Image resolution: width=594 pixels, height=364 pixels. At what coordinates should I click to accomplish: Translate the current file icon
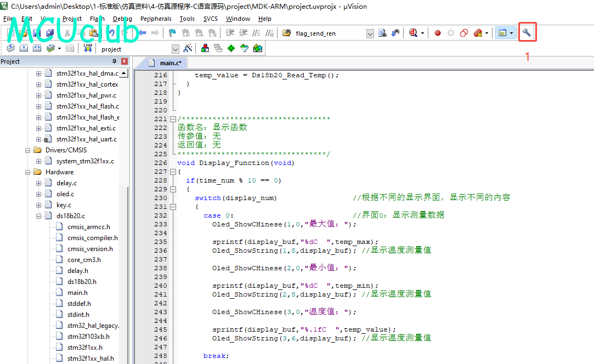click(10, 48)
